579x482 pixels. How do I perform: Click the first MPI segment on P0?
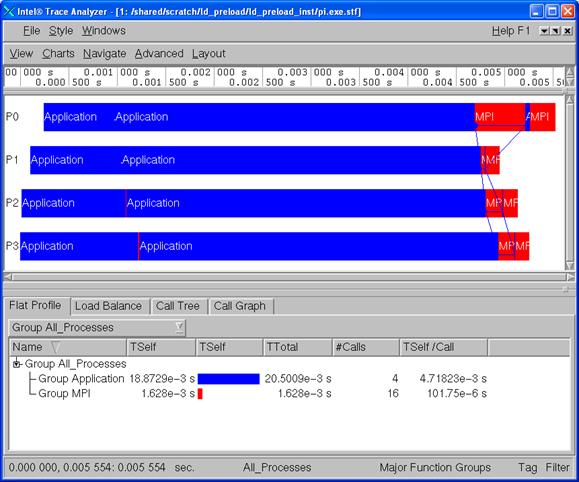(x=500, y=117)
